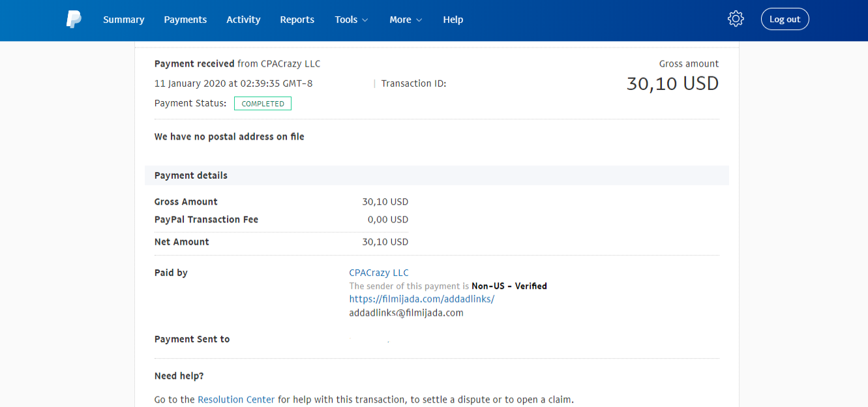Click the Tools chevron arrow
Image resolution: width=868 pixels, height=407 pixels.
pos(365,20)
